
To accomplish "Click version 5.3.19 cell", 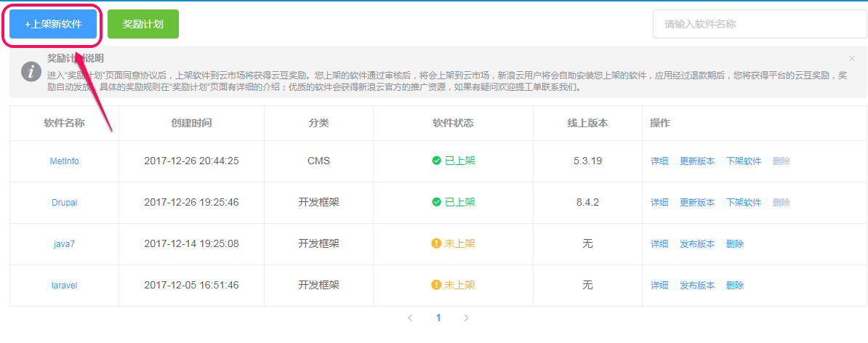I will click(588, 161).
